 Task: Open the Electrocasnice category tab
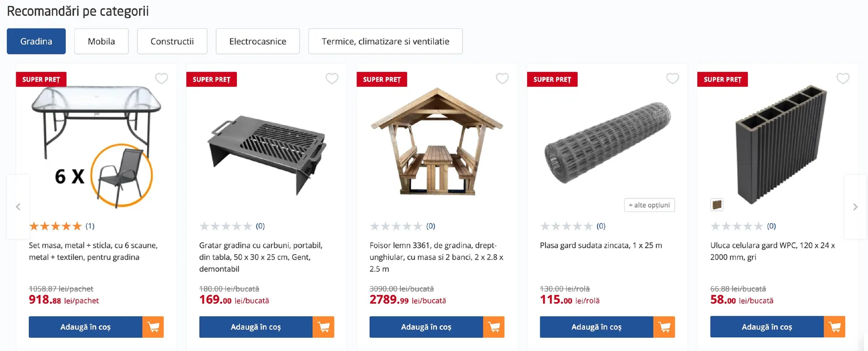(258, 41)
